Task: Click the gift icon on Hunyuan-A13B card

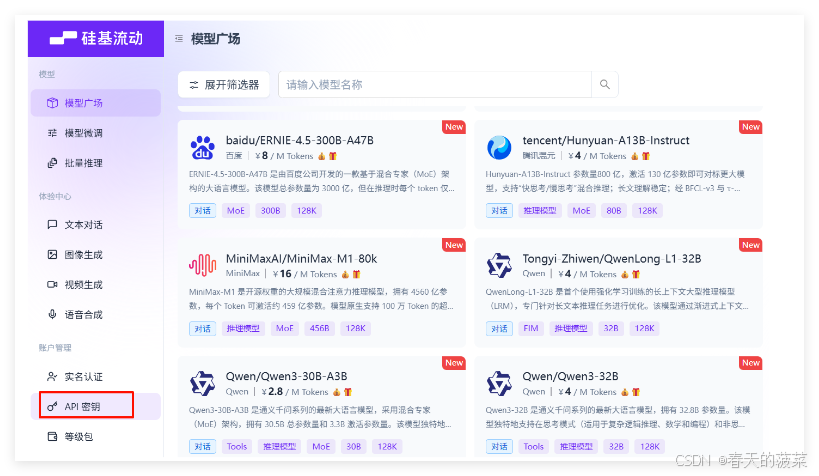Action: 646,156
